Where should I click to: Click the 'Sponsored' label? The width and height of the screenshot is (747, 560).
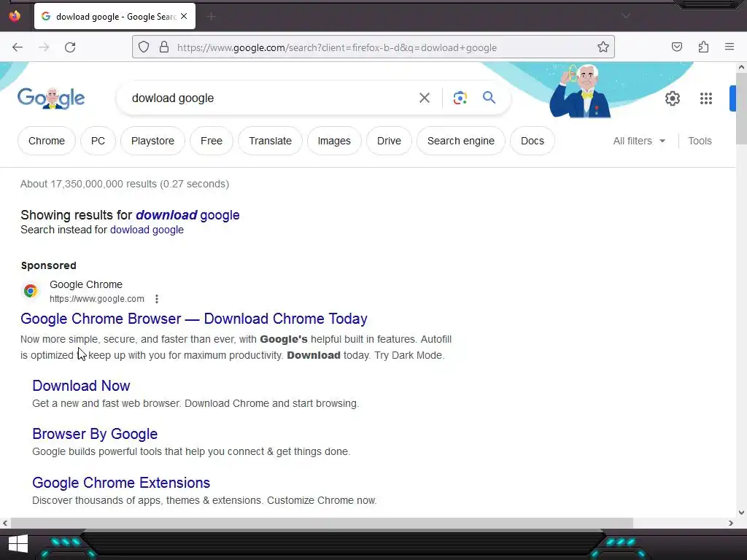[49, 265]
